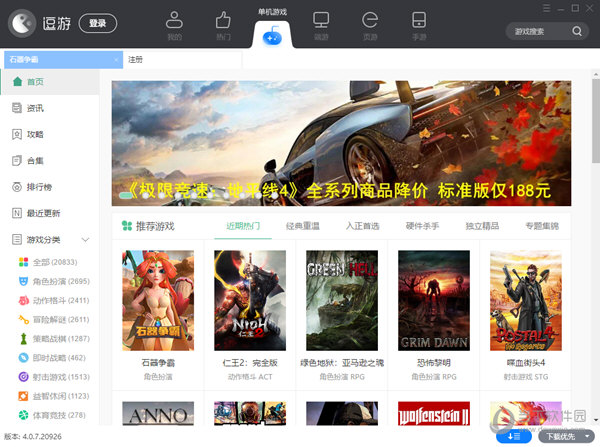Open the Green Hell game cover
Viewport: 600px width, 447px height.
coord(342,300)
